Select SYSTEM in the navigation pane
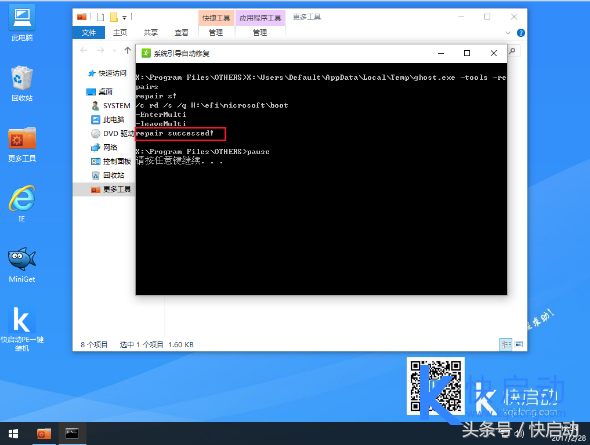 click(111, 106)
